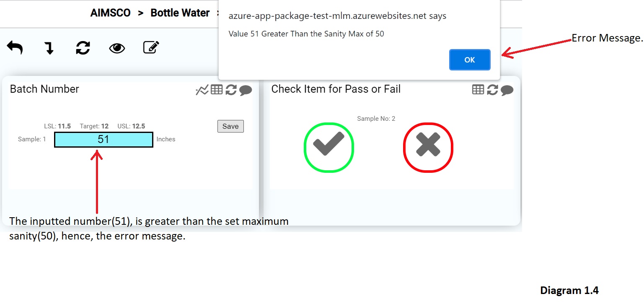Image resolution: width=644 pixels, height=307 pixels.
Task: Open Bottle Water breadcrumb item
Action: pyautogui.click(x=180, y=13)
